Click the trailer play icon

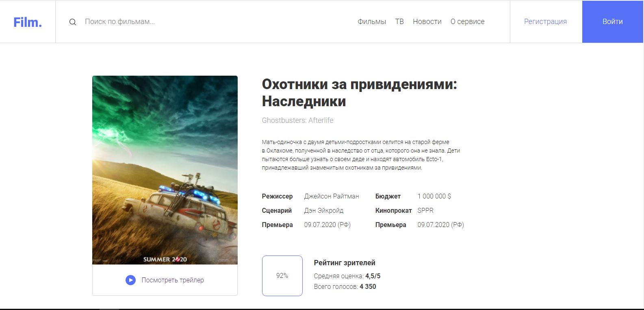point(130,280)
